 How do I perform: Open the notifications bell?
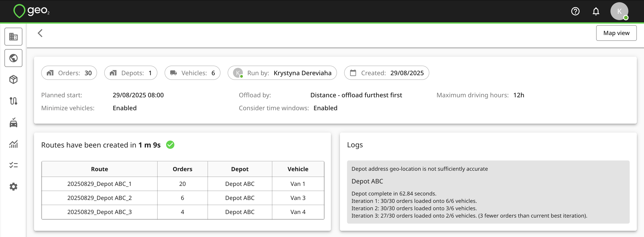click(x=596, y=11)
